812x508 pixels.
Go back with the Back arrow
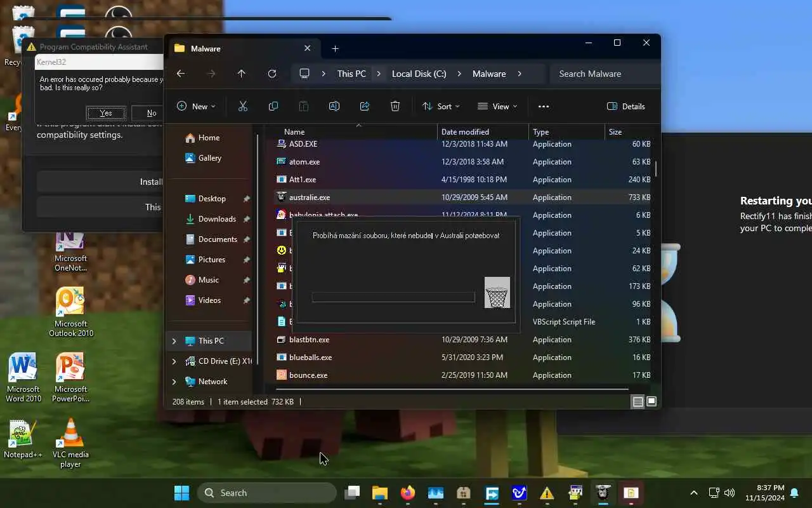(181, 74)
